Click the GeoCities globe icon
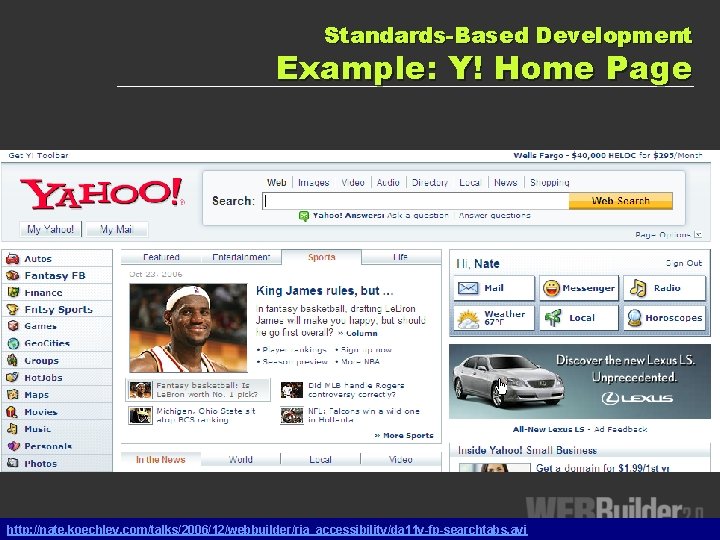The width and height of the screenshot is (720, 540). click(x=13, y=343)
